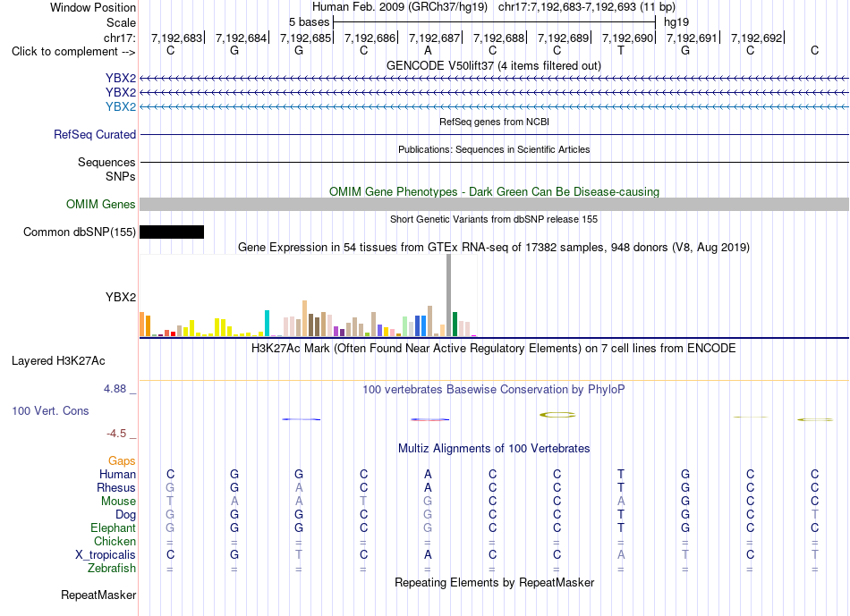
Task: Click the chr17: row label
Action: [120, 38]
